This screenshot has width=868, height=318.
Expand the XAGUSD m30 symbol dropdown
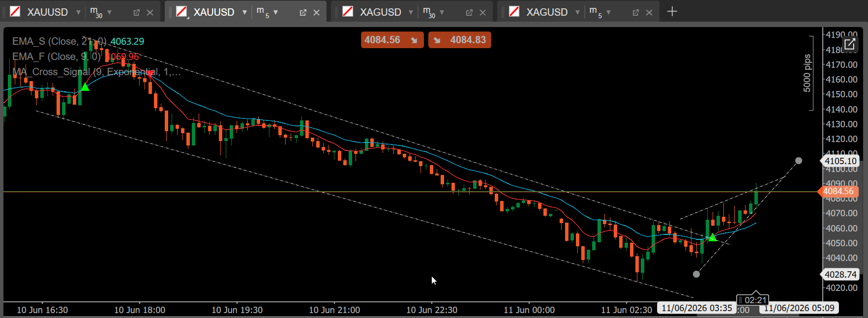(x=411, y=12)
